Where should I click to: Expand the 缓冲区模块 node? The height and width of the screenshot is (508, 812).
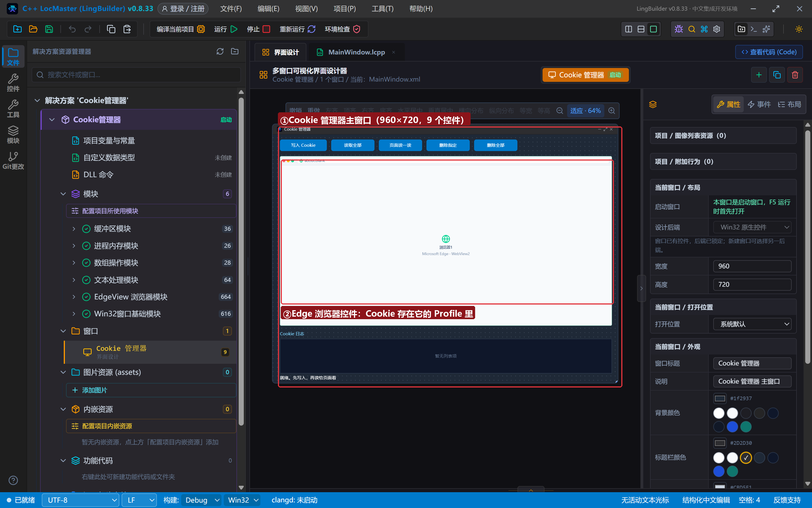click(74, 229)
